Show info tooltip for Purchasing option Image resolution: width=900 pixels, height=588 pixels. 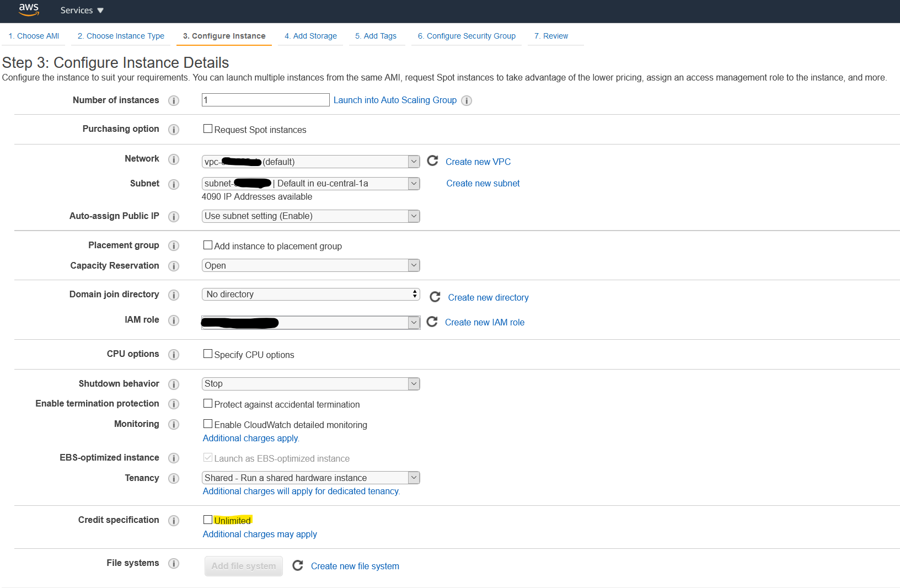pyautogui.click(x=174, y=130)
